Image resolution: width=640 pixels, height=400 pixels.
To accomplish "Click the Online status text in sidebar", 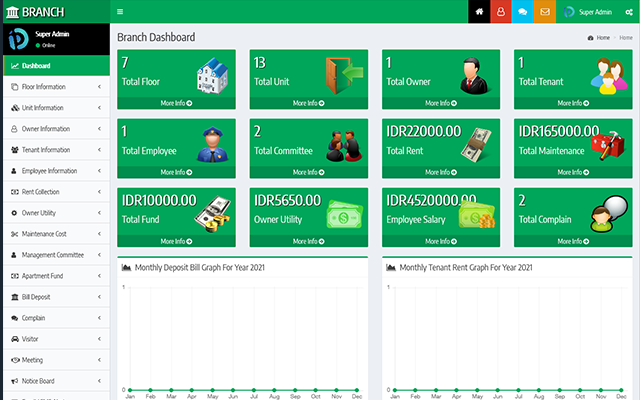I will (49, 45).
